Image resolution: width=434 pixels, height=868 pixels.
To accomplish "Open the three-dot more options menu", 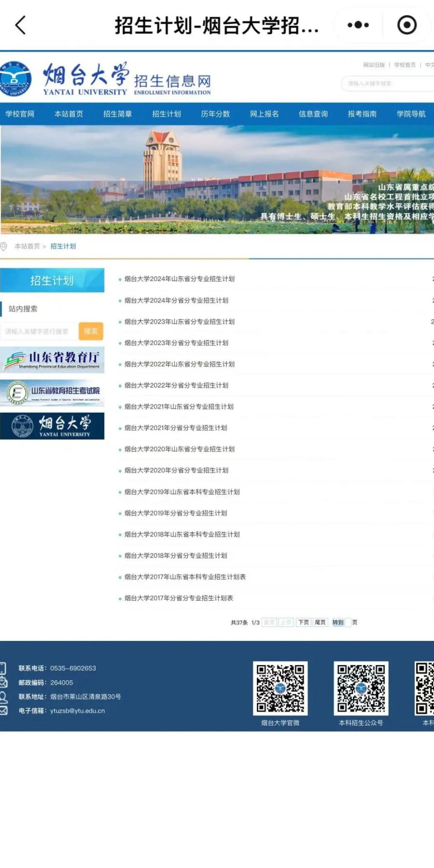I will [x=358, y=25].
